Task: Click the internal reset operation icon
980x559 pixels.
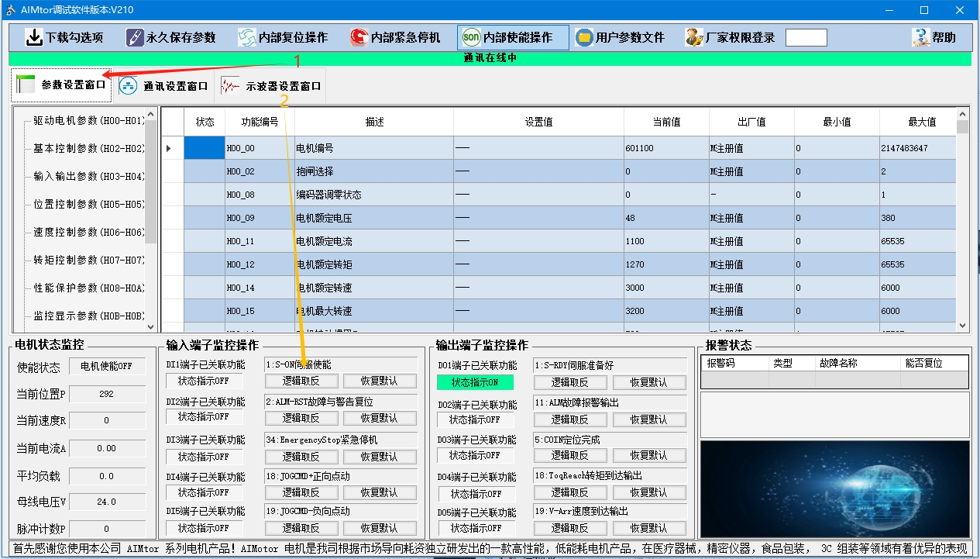Action: (246, 37)
